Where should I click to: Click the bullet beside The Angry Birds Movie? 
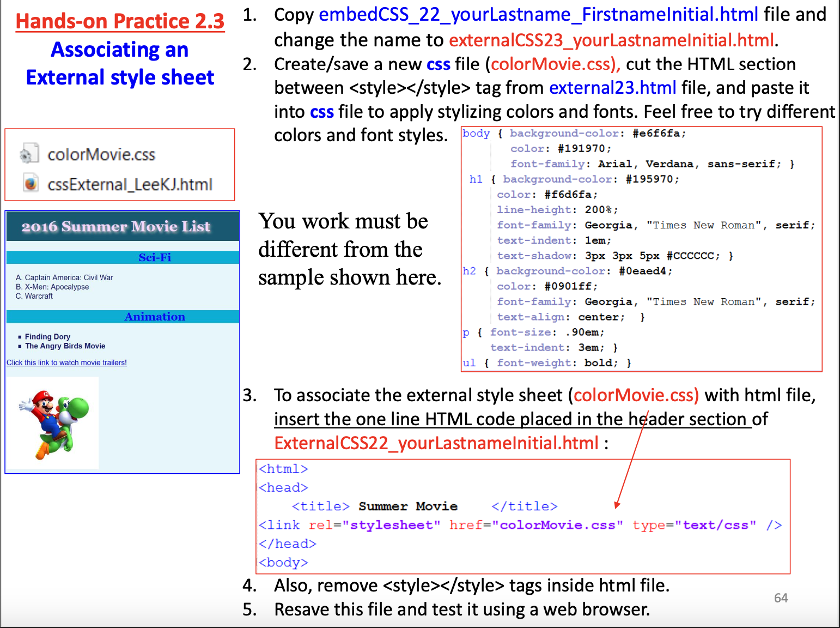coord(19,346)
